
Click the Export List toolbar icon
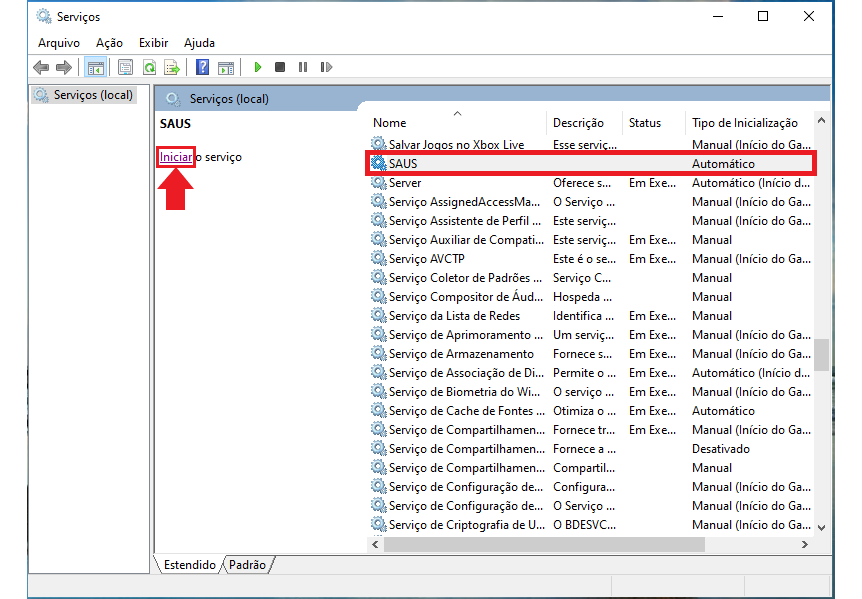(x=172, y=67)
